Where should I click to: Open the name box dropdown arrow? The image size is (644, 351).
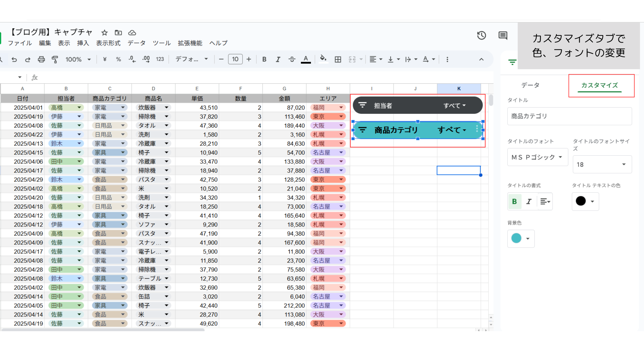click(x=20, y=77)
